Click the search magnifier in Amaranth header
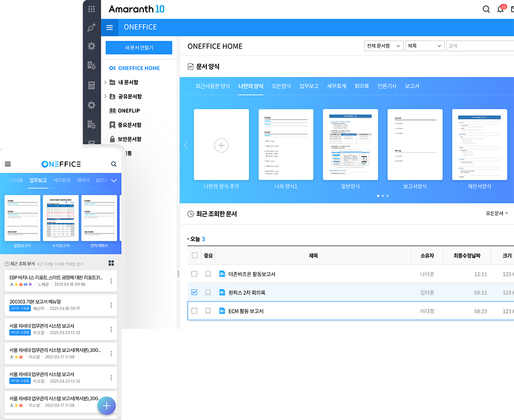The height and width of the screenshot is (420, 514). [x=486, y=9]
